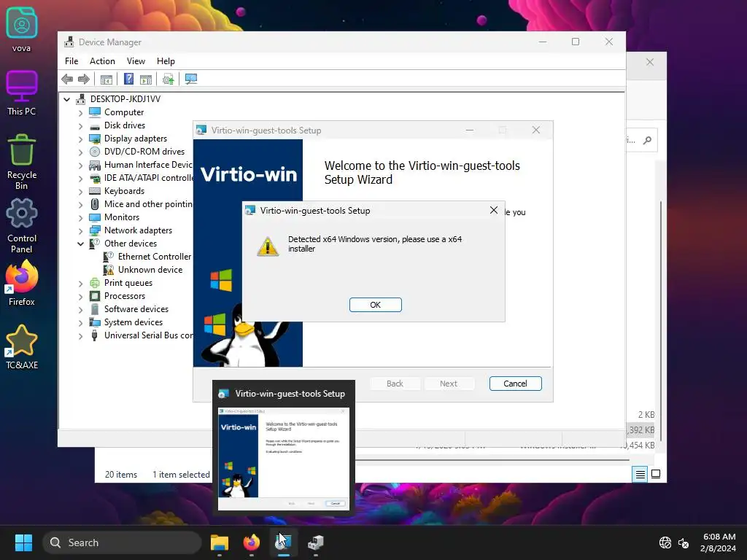Image resolution: width=747 pixels, height=560 pixels.
Task: Click the network globe icon in system tray
Action: 665,542
